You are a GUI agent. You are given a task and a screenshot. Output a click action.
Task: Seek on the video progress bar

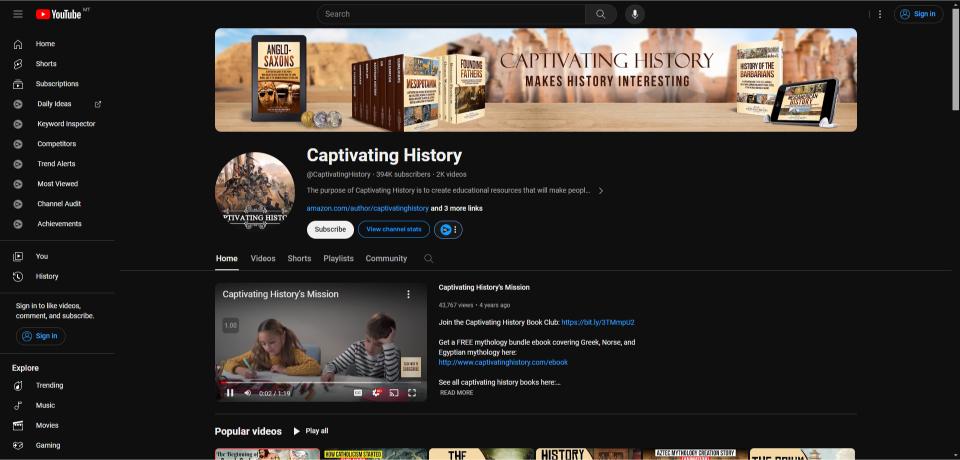[321, 383]
